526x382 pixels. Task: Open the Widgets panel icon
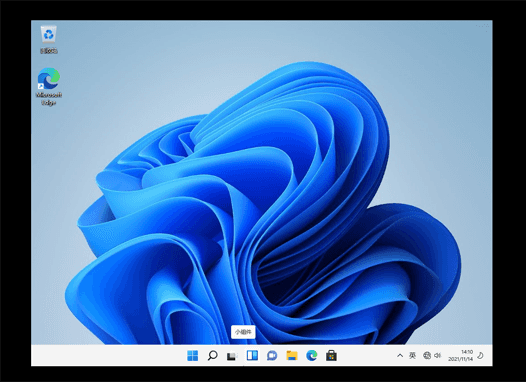pos(252,356)
